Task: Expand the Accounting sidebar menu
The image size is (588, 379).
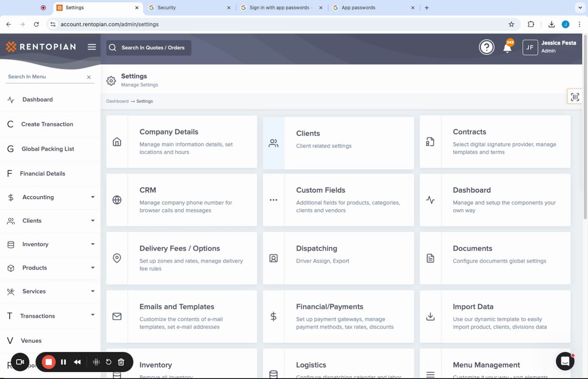Action: point(50,197)
